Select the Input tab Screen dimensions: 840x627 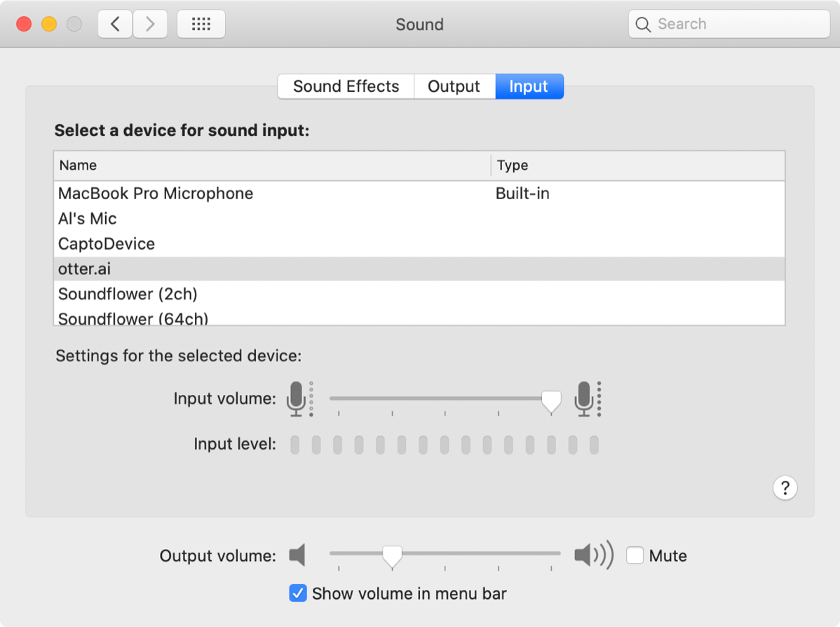[x=529, y=86]
